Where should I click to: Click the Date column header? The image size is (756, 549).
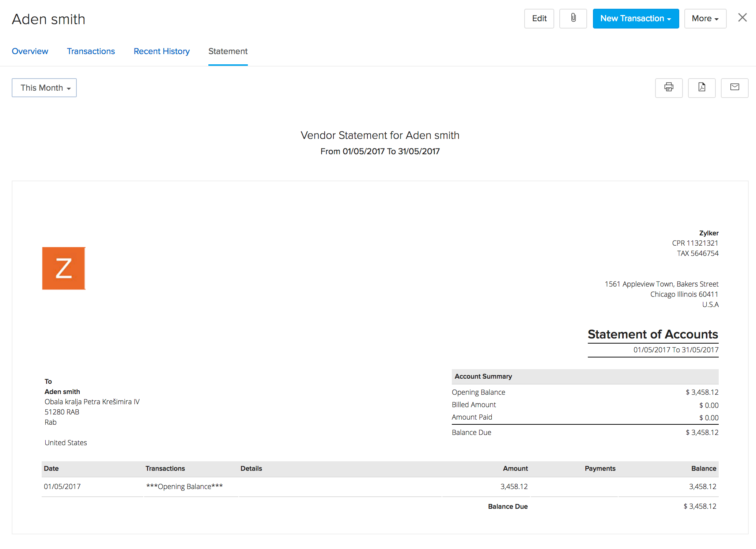(51, 469)
